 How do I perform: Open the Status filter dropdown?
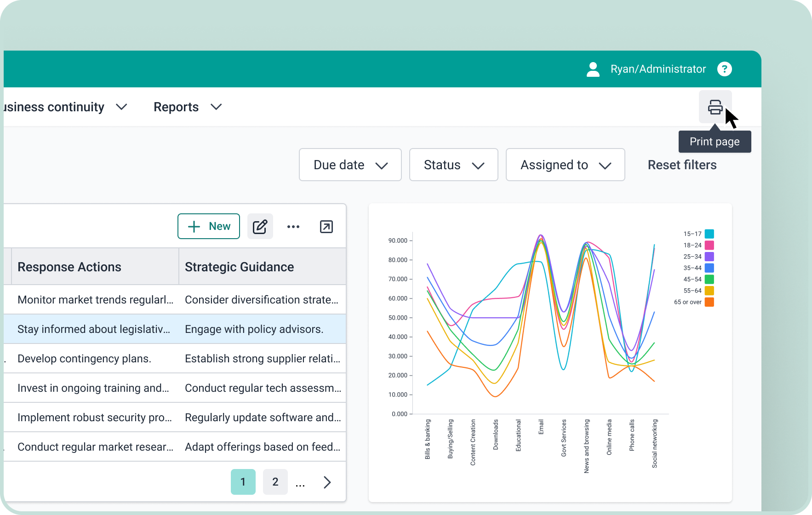(x=453, y=165)
